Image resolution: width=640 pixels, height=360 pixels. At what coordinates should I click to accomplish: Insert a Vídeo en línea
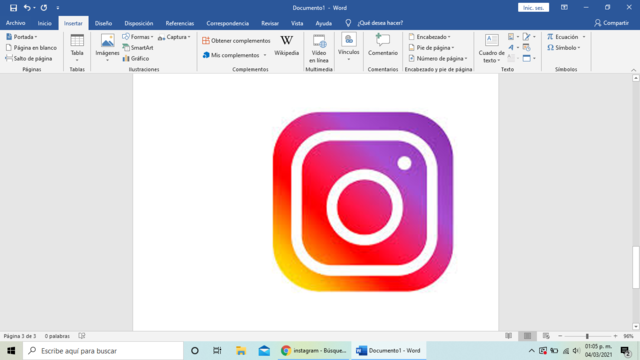coord(319,49)
